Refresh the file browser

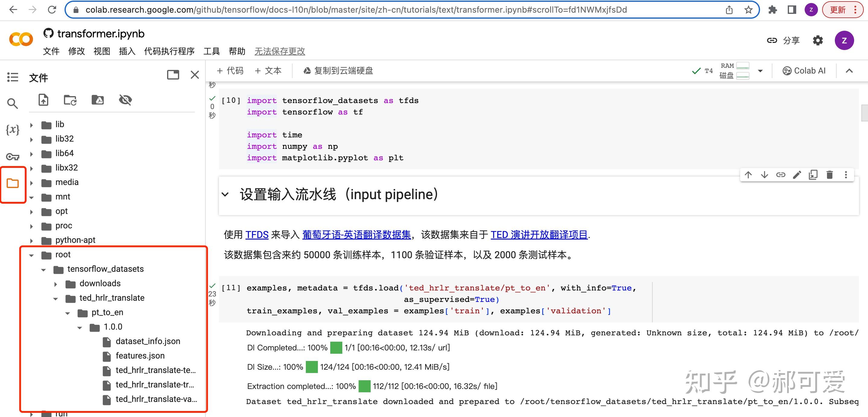[70, 100]
